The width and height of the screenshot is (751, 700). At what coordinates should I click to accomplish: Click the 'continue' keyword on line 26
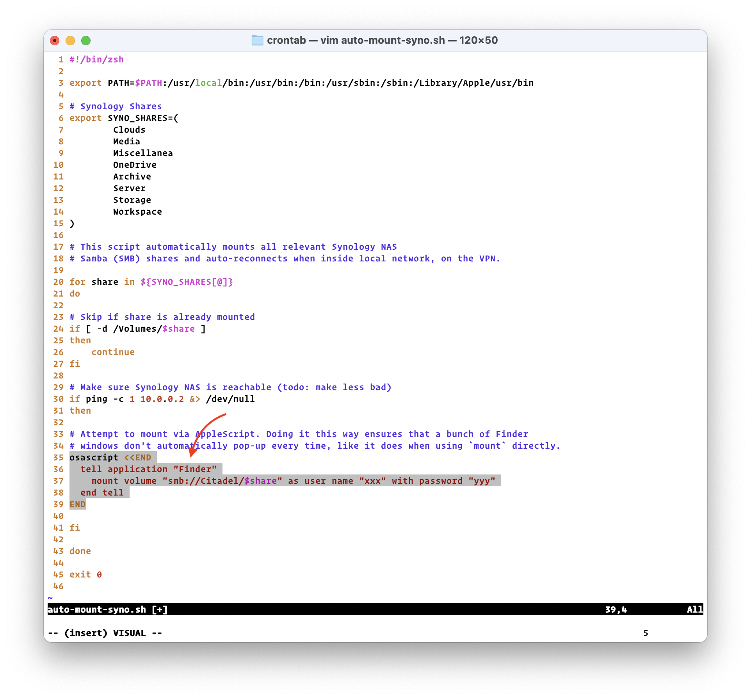[x=113, y=352]
